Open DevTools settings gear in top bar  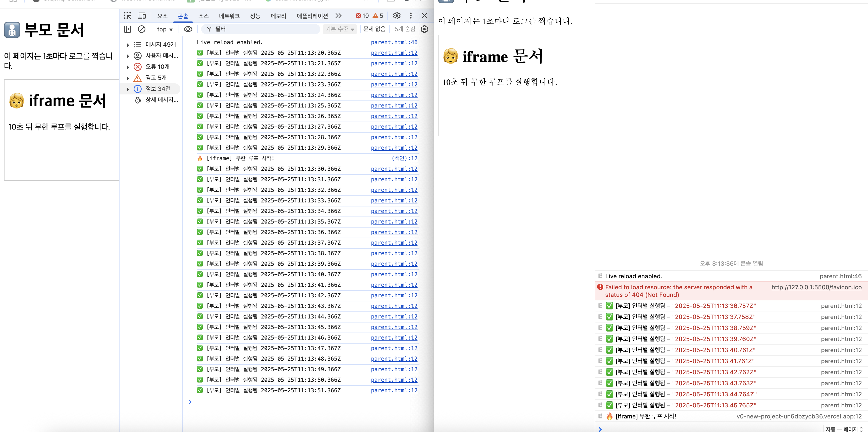397,16
